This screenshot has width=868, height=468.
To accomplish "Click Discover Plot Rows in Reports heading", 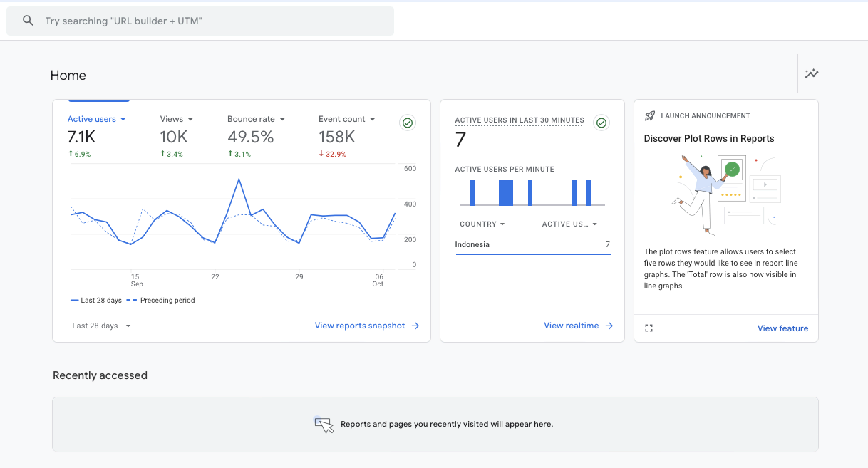I will [709, 139].
